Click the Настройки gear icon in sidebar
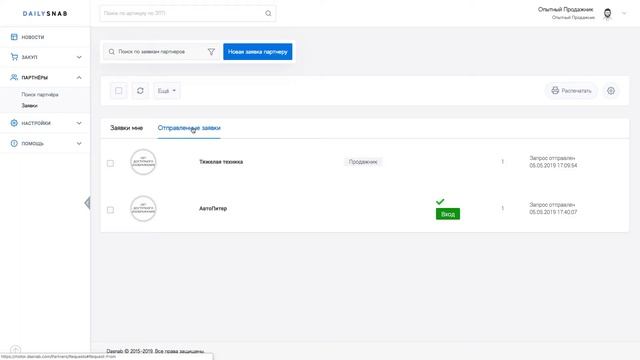This screenshot has height=360, width=640. [14, 123]
